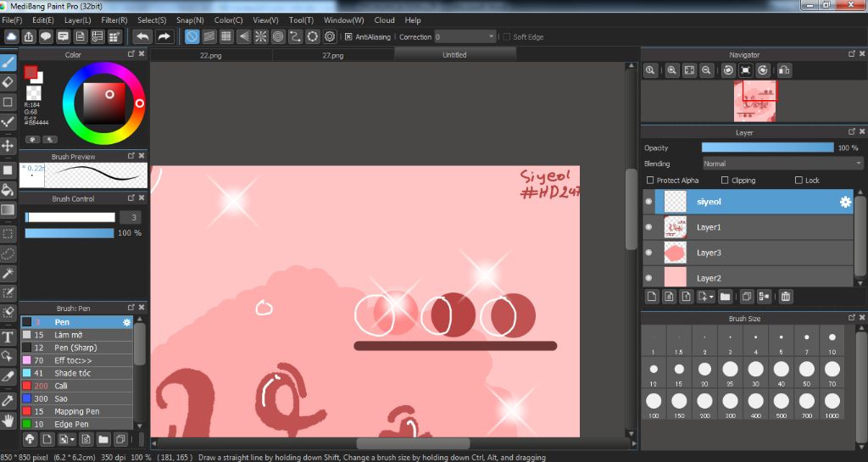Open the Filter(R) menu
868x462 pixels.
[x=114, y=19]
